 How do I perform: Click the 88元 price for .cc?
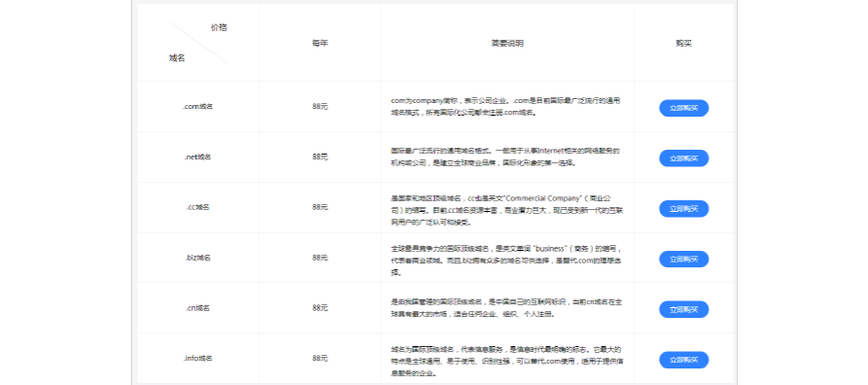(320, 207)
